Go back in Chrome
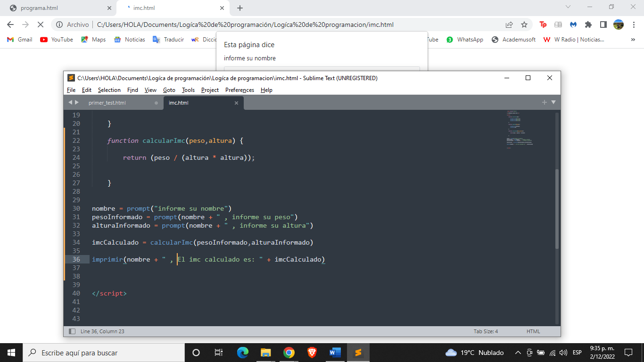644x362 pixels. [x=10, y=25]
